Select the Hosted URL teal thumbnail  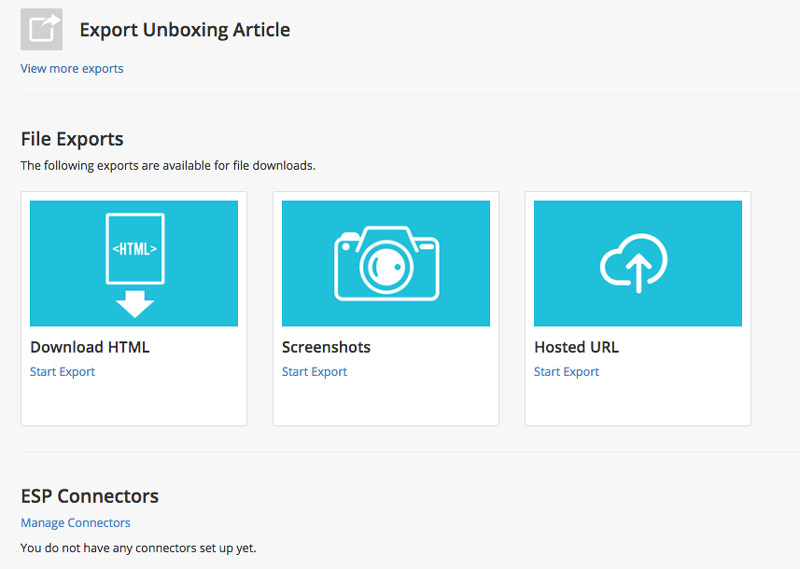click(x=638, y=263)
